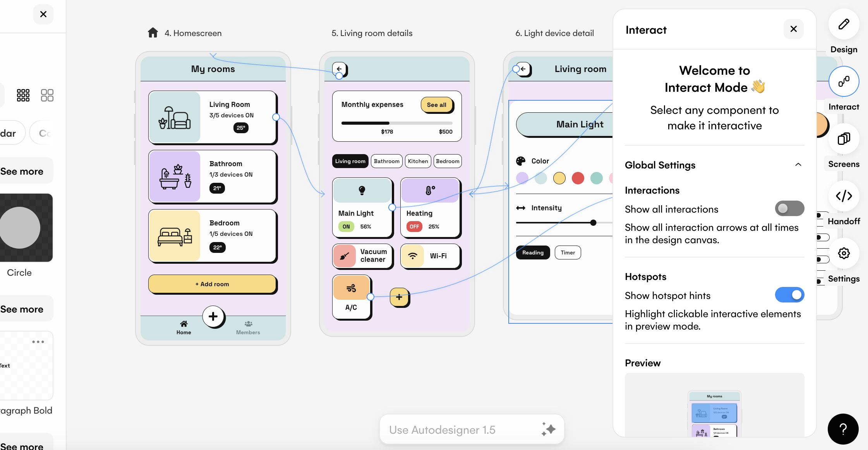Disable Show hotspot hints toggle
The height and width of the screenshot is (450, 868).
(789, 295)
